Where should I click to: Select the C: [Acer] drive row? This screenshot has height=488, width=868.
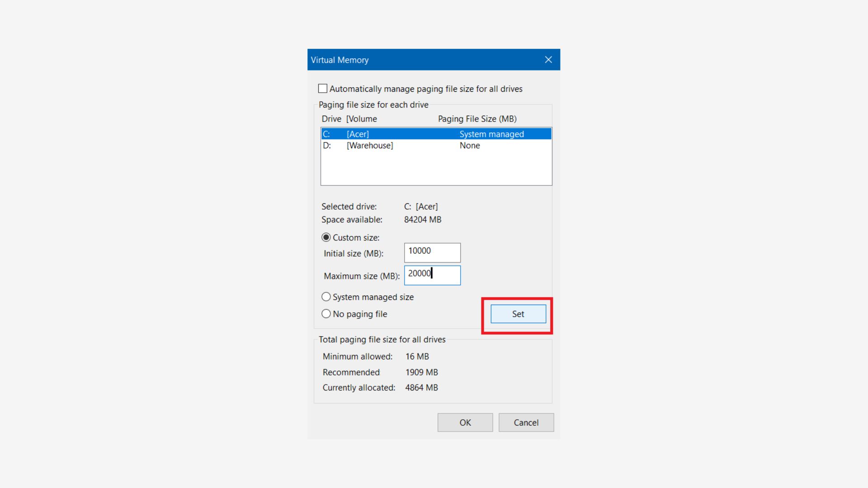point(435,134)
